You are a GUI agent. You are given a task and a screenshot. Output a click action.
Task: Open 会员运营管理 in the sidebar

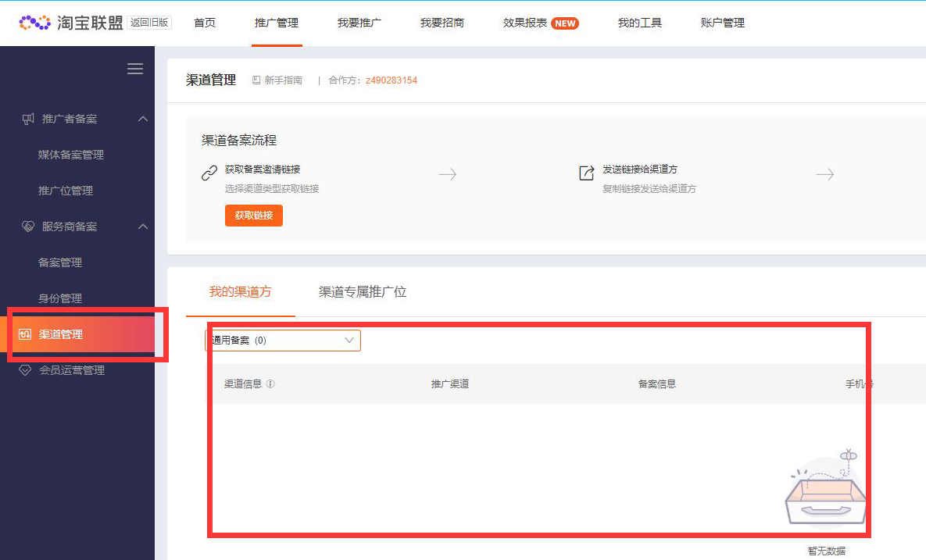tap(72, 370)
